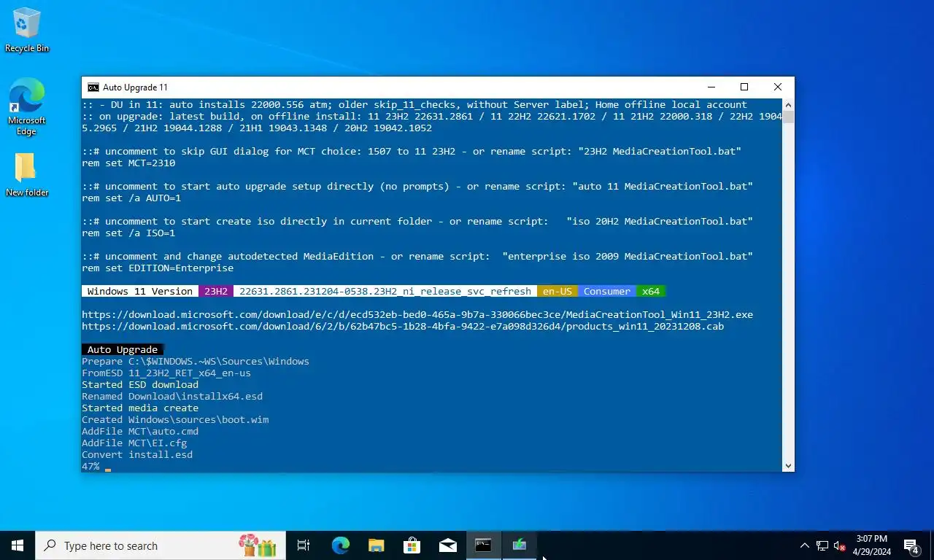
Task: Click the 47% progress text
Action: 90,466
